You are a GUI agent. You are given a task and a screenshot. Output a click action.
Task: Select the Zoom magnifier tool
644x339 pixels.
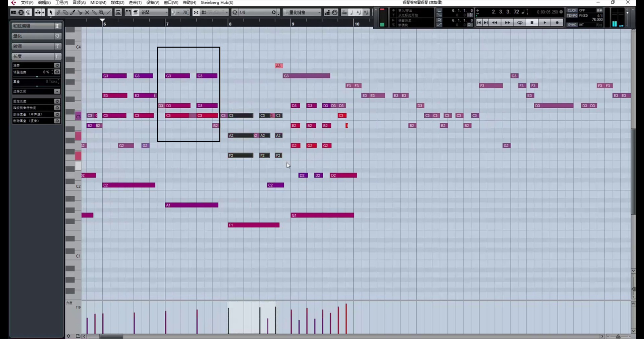pos(101,12)
